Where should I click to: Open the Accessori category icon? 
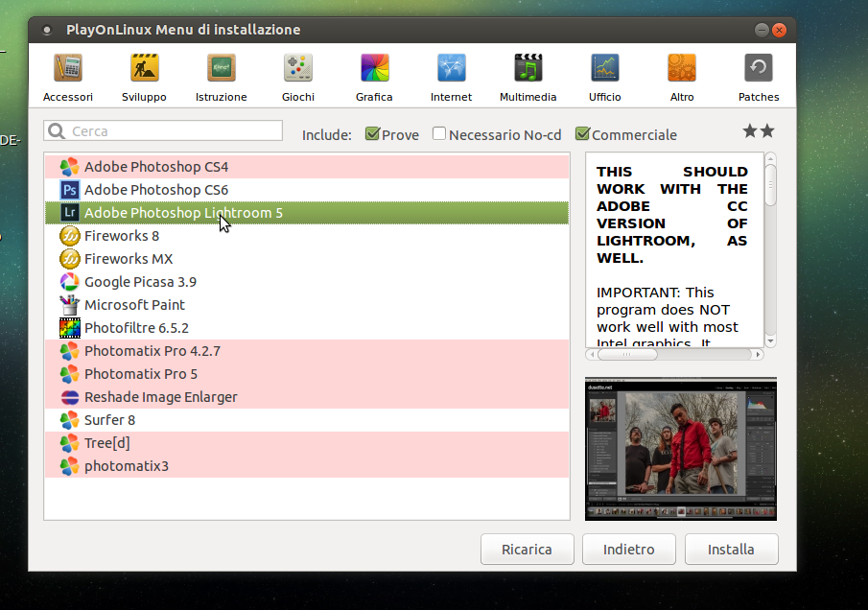coord(68,67)
